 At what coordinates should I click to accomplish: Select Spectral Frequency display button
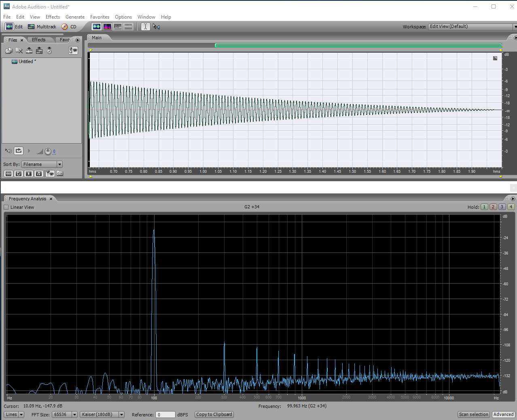107,27
